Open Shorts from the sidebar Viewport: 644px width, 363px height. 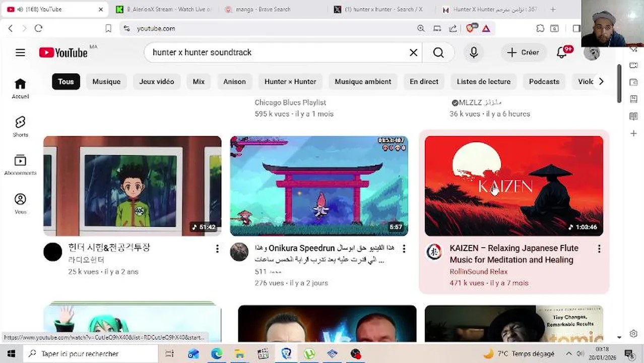coord(20,127)
